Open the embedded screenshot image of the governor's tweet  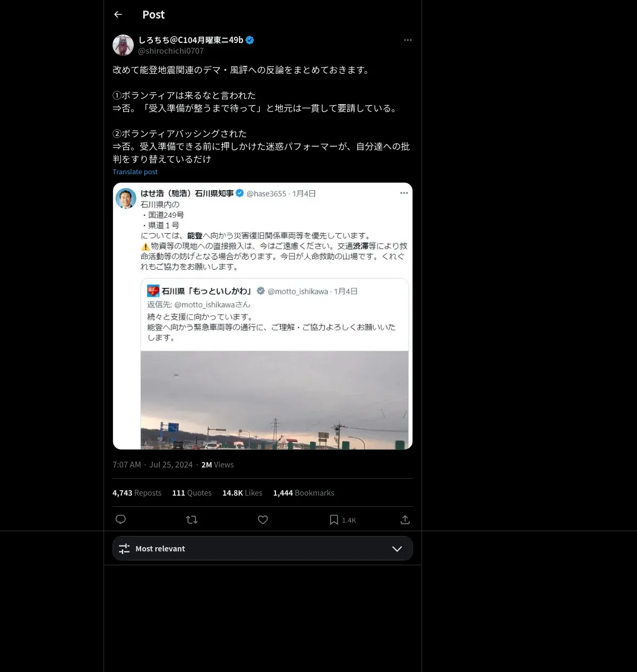[x=263, y=316]
